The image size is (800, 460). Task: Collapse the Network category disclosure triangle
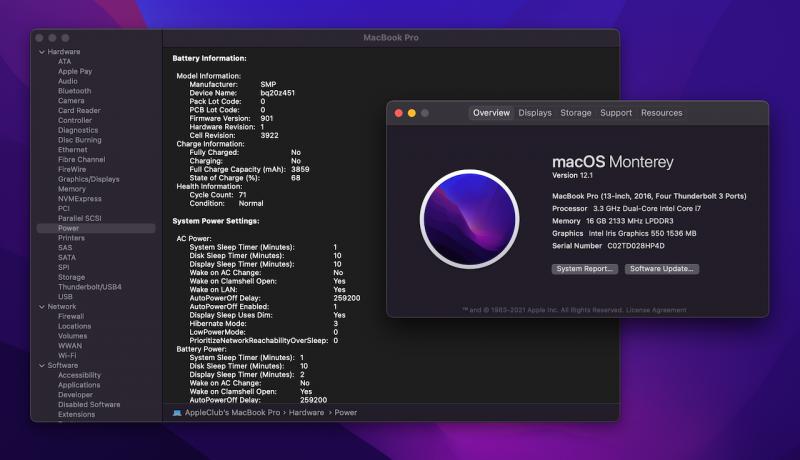(41, 306)
